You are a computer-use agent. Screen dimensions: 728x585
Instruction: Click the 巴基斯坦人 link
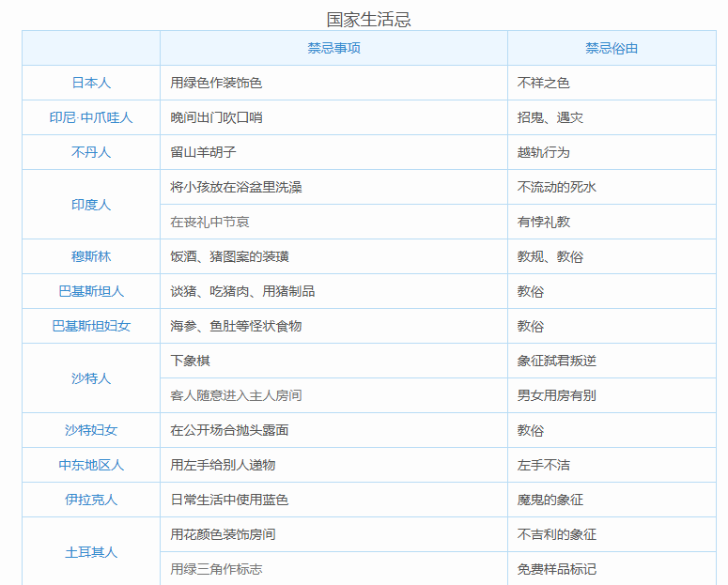tap(91, 291)
